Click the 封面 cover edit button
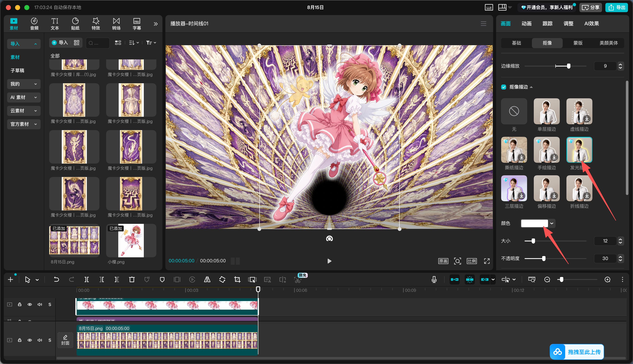 [x=65, y=340]
